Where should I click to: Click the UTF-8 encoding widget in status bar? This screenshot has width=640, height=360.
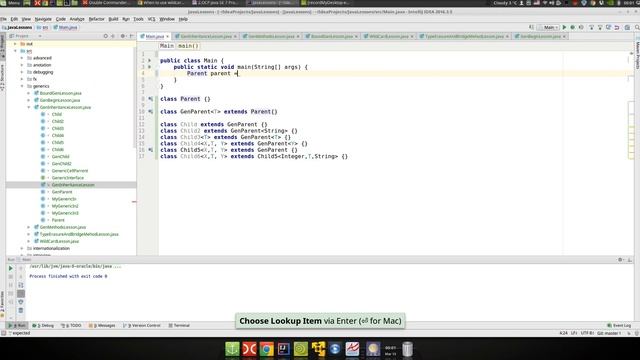pos(587,333)
